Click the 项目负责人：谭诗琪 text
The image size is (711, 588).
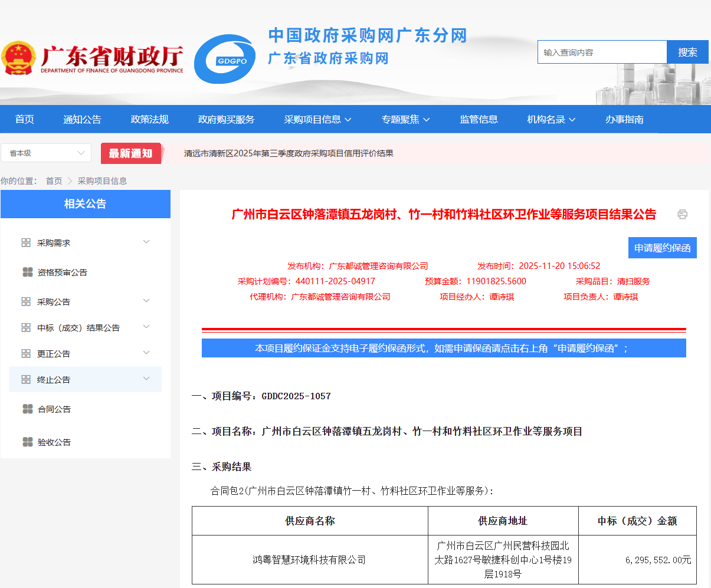[601, 297]
